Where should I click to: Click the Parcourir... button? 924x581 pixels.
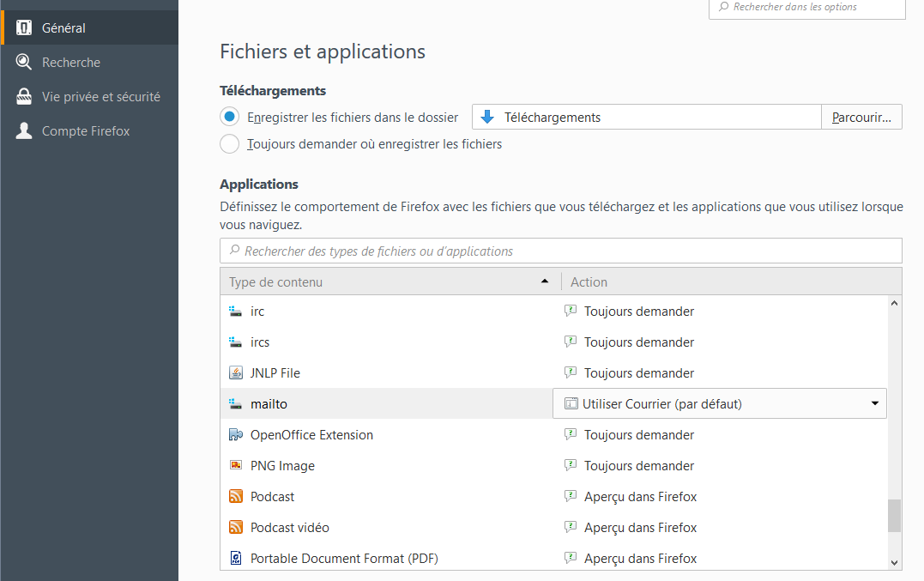tap(861, 118)
